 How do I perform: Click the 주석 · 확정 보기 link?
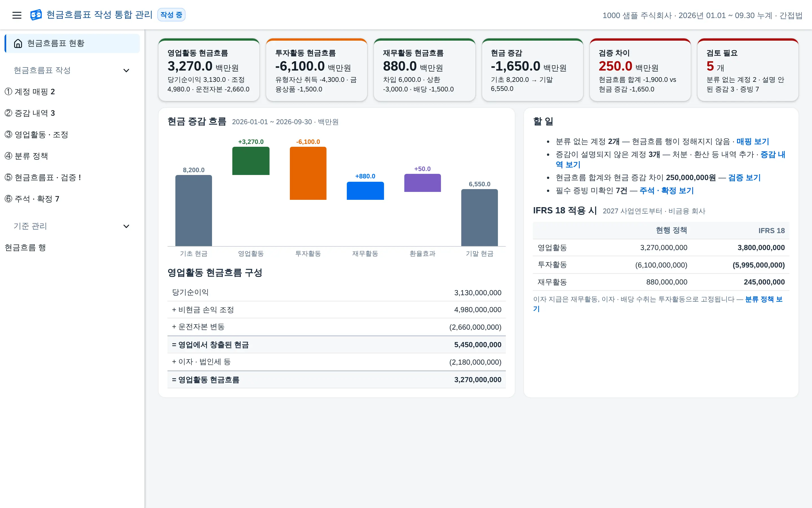tap(667, 190)
